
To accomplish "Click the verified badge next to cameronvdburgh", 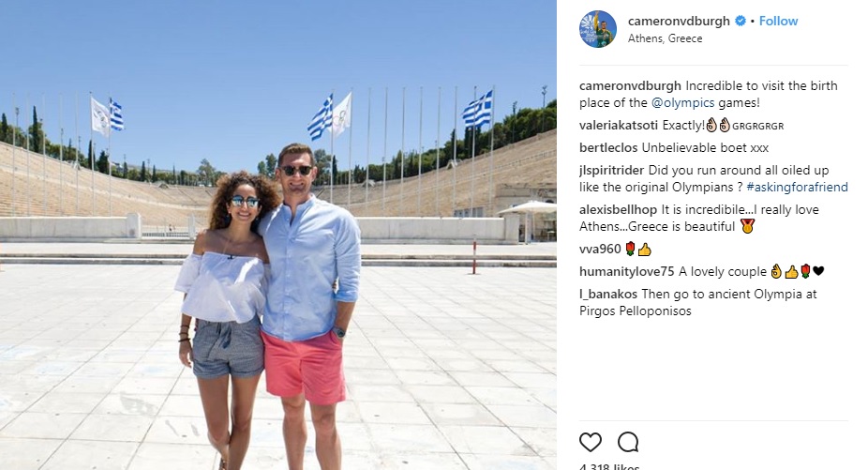I will (x=741, y=21).
